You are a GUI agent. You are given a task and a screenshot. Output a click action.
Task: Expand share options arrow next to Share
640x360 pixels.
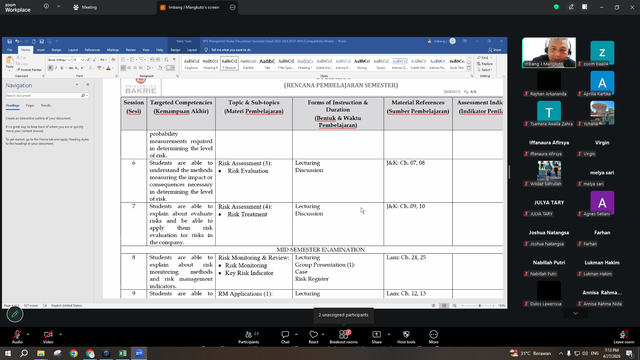[x=389, y=334]
